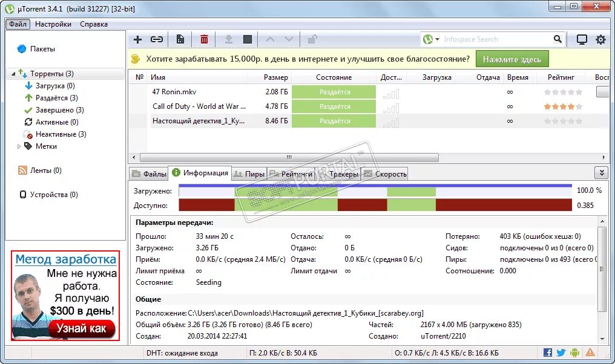Image resolution: width=615 pixels, height=364 pixels.
Task: Click the Twitter bird icon in status bar
Action: pos(561,353)
